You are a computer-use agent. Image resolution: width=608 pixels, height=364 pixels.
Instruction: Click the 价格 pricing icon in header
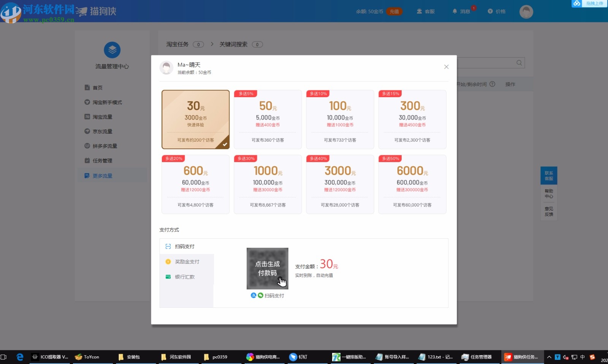click(x=490, y=11)
